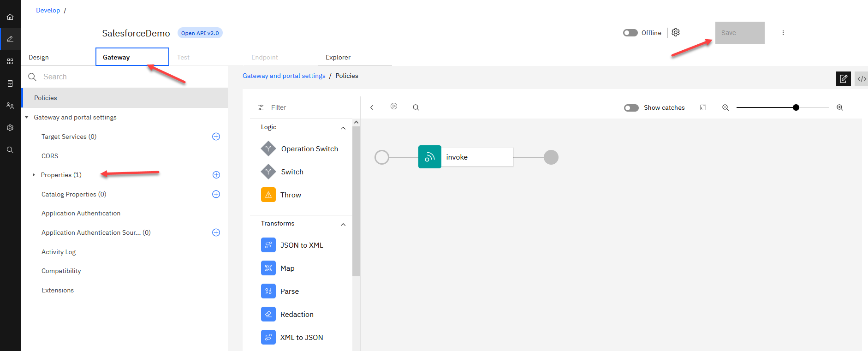Image resolution: width=868 pixels, height=351 pixels.
Task: Click the Save button
Action: tap(739, 33)
